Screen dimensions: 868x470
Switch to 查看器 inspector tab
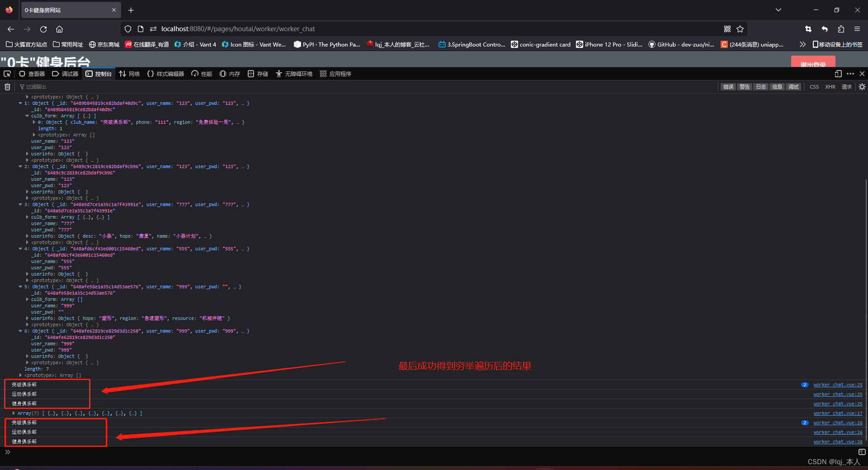click(32, 74)
